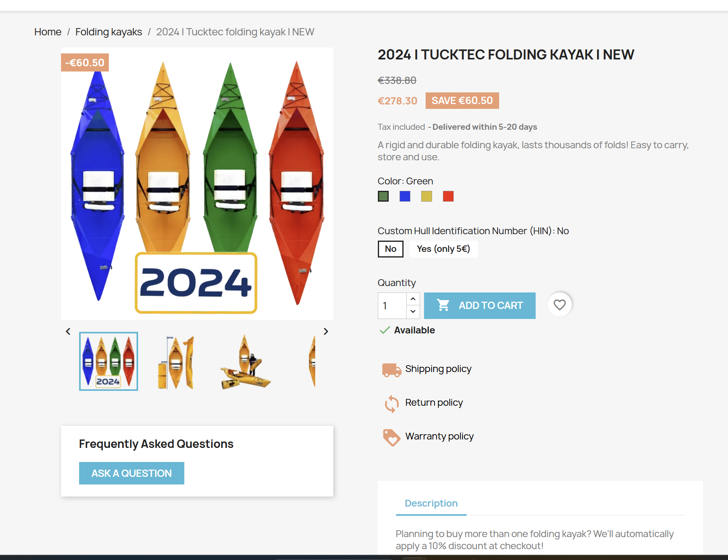Click the warranty tag icon
Viewport: 728px width, 560px height.
coord(392,437)
